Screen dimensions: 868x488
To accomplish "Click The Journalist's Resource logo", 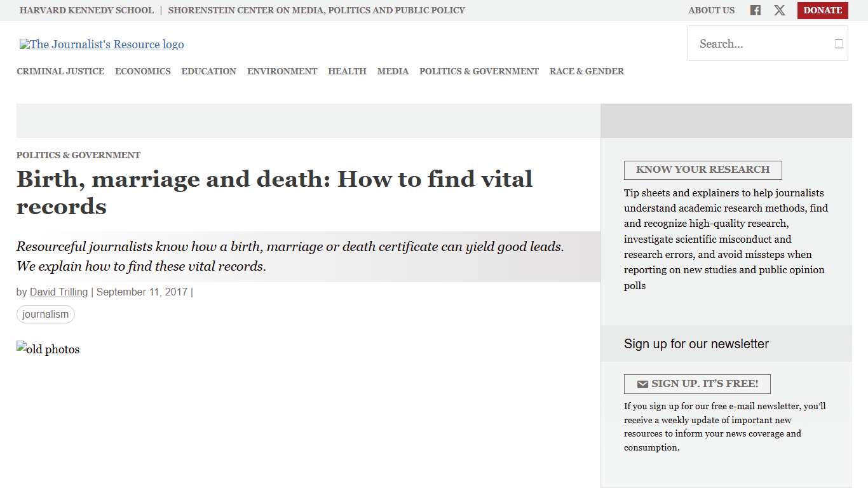I will (x=101, y=44).
